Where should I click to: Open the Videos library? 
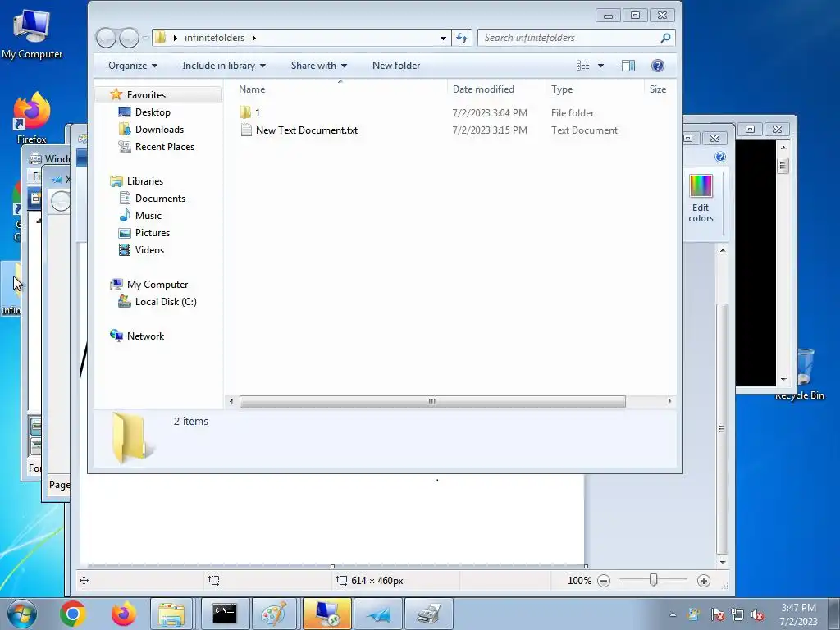149,249
